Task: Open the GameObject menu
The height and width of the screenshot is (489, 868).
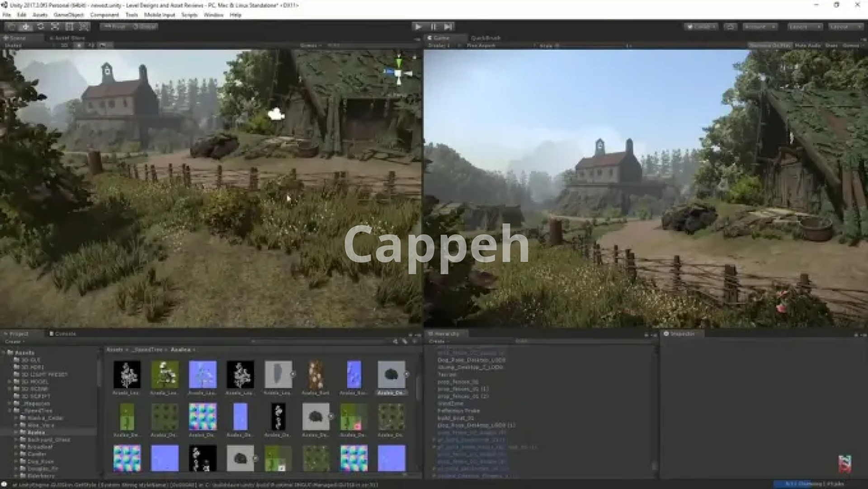Action: pyautogui.click(x=69, y=15)
